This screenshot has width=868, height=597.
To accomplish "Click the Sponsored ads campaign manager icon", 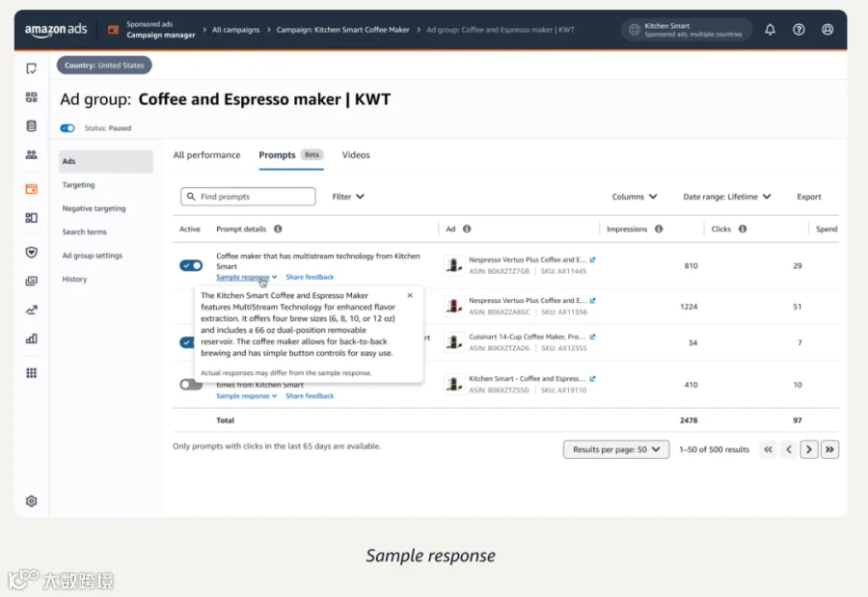I will tap(113, 30).
